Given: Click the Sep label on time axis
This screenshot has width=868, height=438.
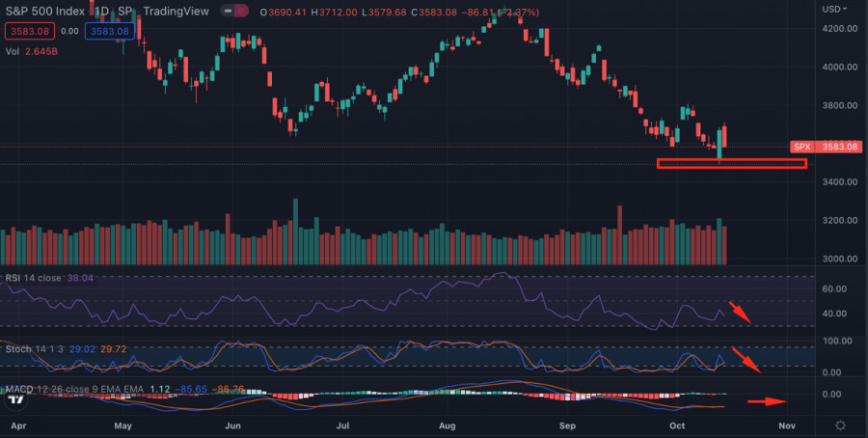Looking at the screenshot, I should pos(567,425).
